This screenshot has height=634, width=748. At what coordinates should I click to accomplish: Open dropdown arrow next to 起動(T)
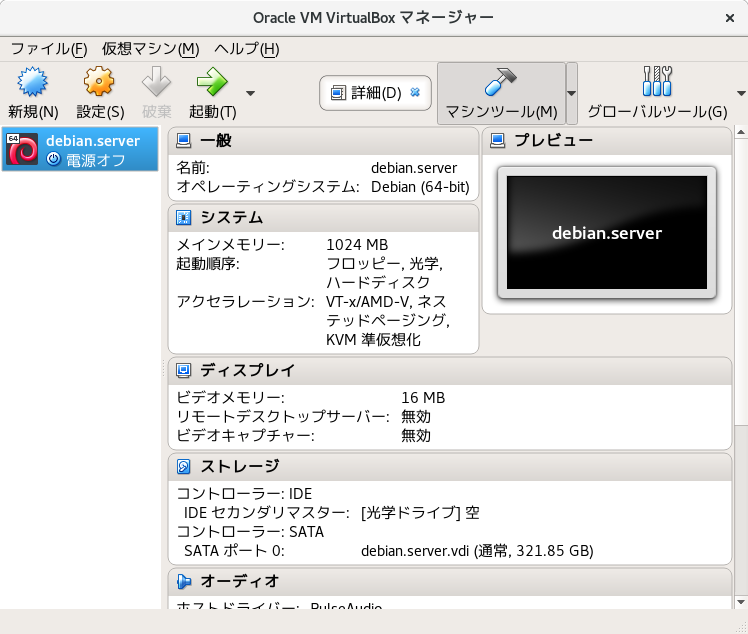pyautogui.click(x=250, y=94)
